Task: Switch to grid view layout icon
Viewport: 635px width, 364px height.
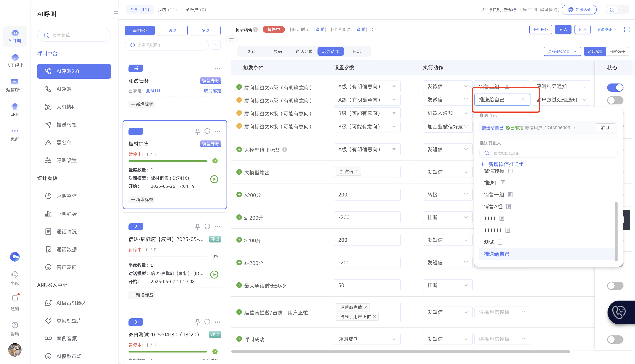Action: [x=612, y=9]
